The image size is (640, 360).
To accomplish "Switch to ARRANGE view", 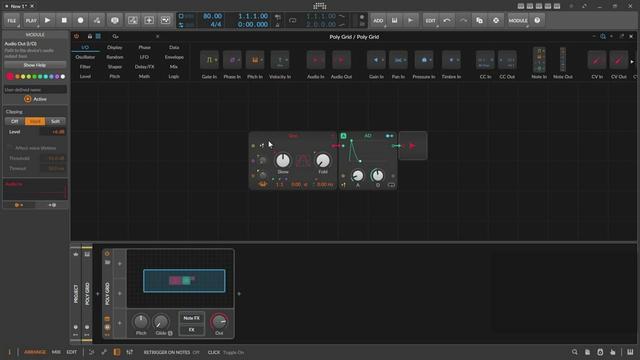I will (x=35, y=352).
